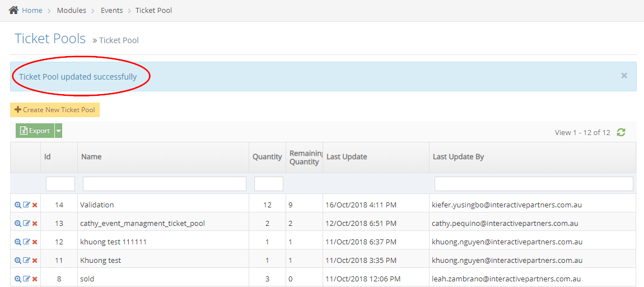Screen dimensions: 644x287
Task: Create a new ticket pool
Action: click(x=55, y=110)
